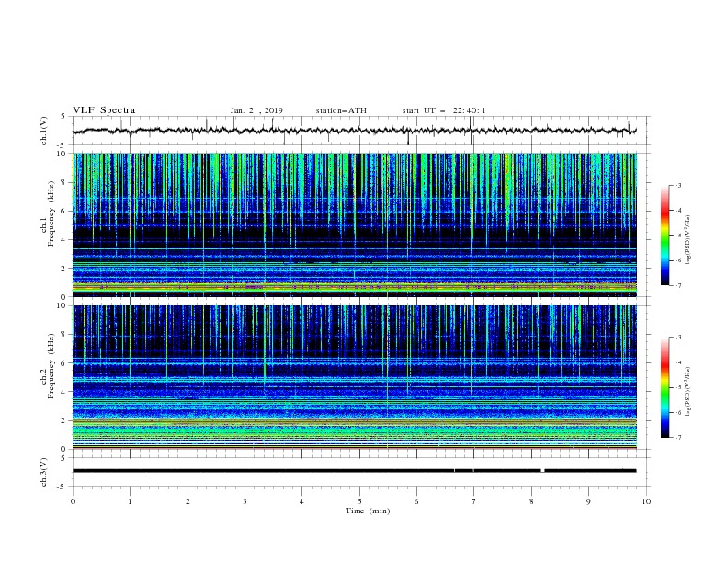Click the "ch.1(V)" axis label
This screenshot has height=563, width=728.
click(44, 131)
